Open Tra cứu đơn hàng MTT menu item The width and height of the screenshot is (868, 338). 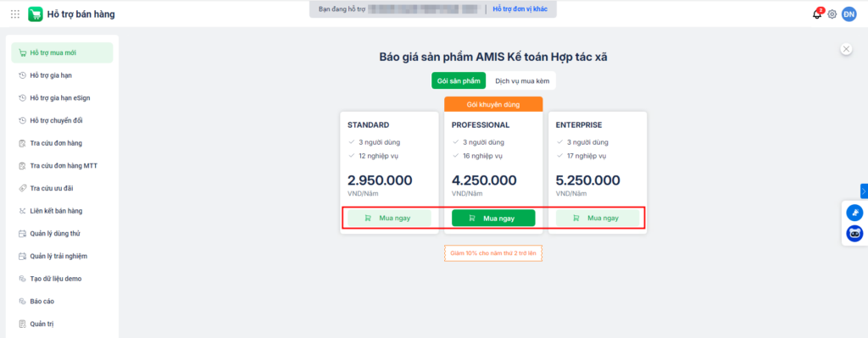(x=62, y=165)
